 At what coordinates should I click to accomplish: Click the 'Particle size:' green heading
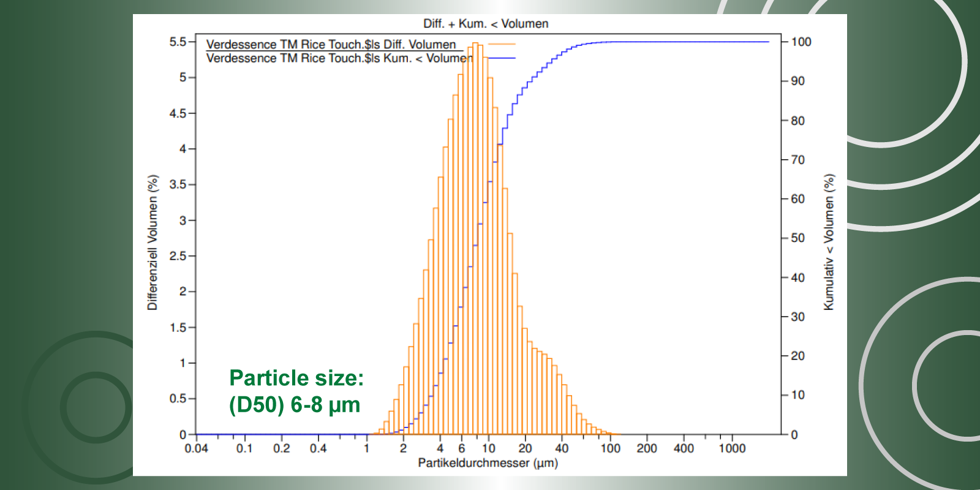[x=296, y=378]
